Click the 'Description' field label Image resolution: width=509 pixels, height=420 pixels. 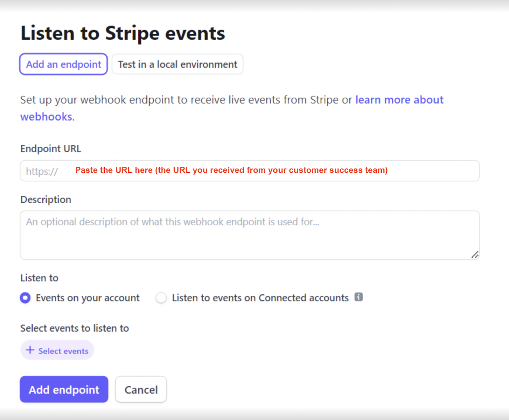click(x=46, y=199)
